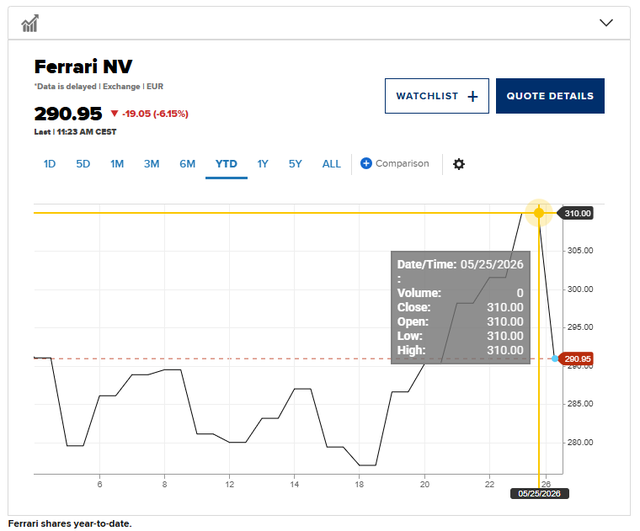The image size is (640, 531).
Task: Click the 300.00 axis label
Action: click(580, 289)
